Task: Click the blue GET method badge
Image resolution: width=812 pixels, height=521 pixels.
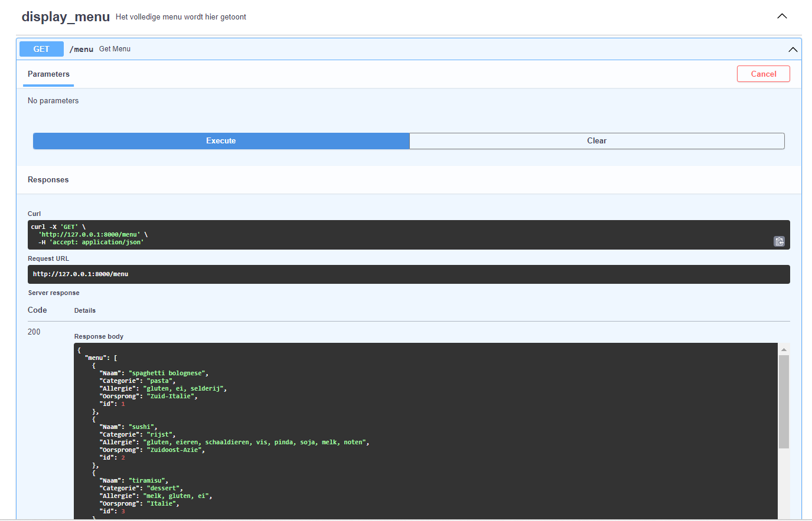Action: pyautogui.click(x=41, y=49)
